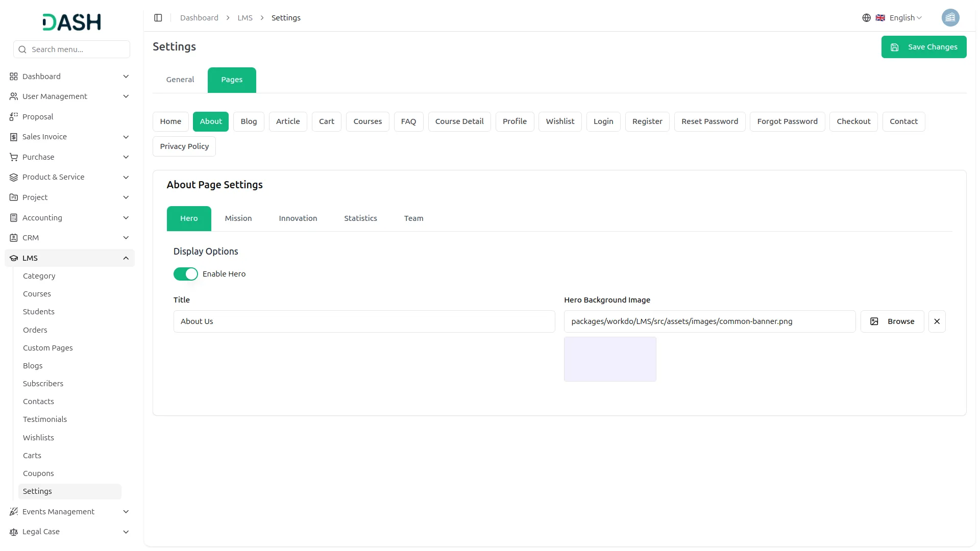Expand the Accounting menu chevron
980x551 pixels.
[126, 218]
